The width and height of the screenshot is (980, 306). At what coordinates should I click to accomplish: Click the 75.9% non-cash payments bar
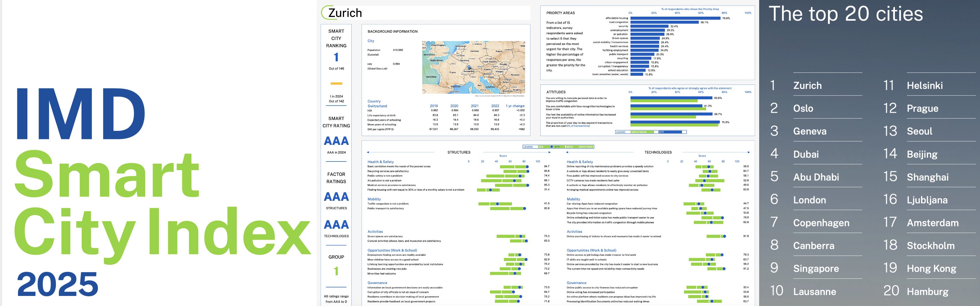675,122
